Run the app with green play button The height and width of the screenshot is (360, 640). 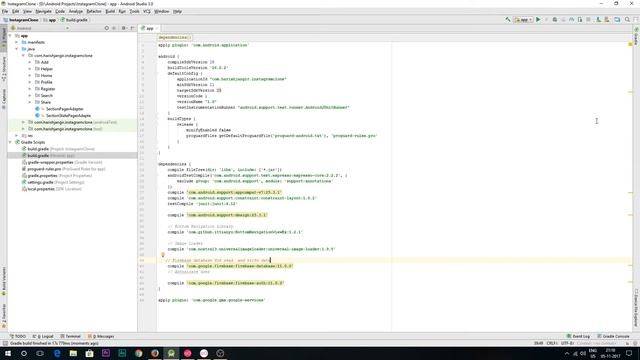click(x=538, y=20)
